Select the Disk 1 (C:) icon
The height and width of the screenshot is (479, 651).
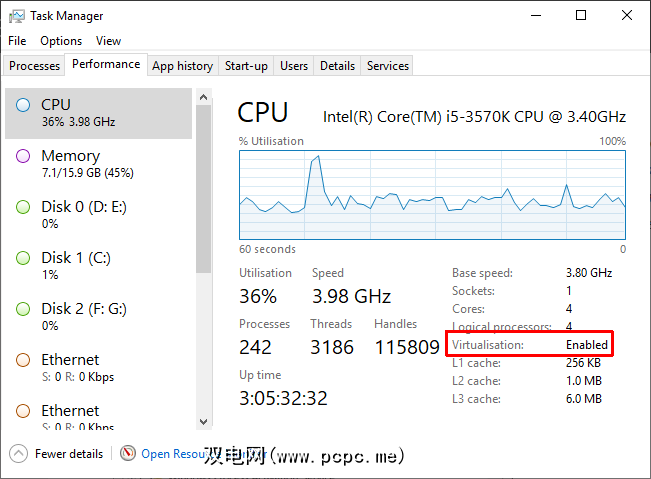(22, 258)
